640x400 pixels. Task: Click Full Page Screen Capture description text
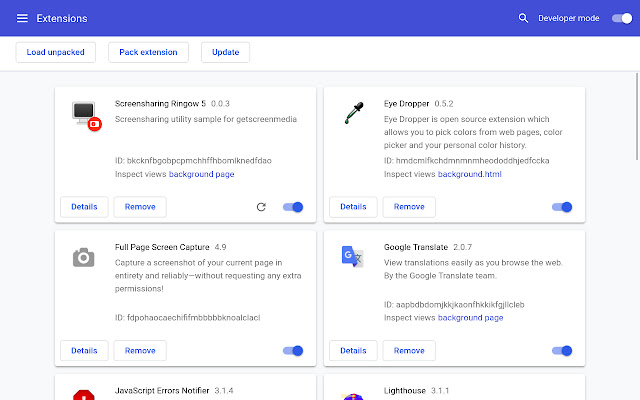click(208, 276)
